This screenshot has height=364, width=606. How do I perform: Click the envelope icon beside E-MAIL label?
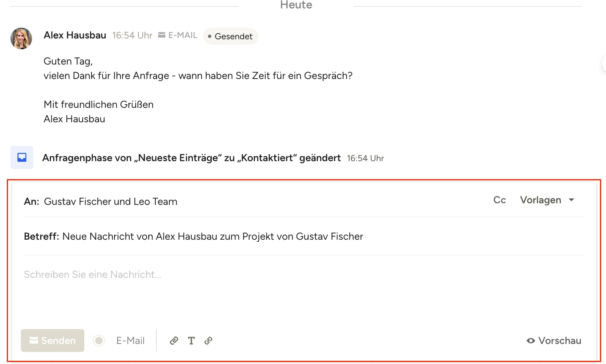tap(162, 35)
